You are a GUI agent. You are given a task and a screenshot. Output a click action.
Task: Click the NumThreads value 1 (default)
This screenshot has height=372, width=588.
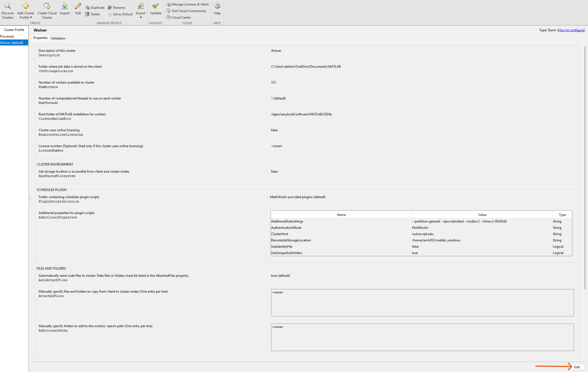[x=278, y=98]
